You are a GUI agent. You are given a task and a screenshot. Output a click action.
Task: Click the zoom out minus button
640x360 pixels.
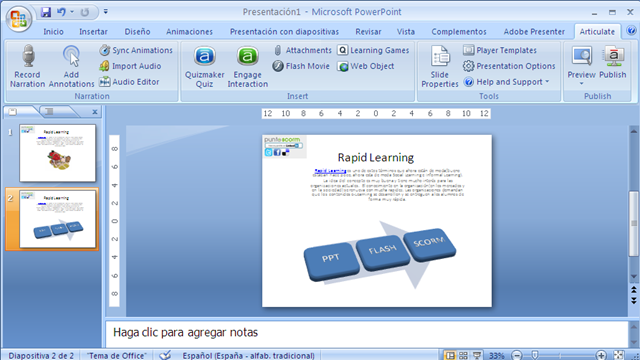click(517, 355)
